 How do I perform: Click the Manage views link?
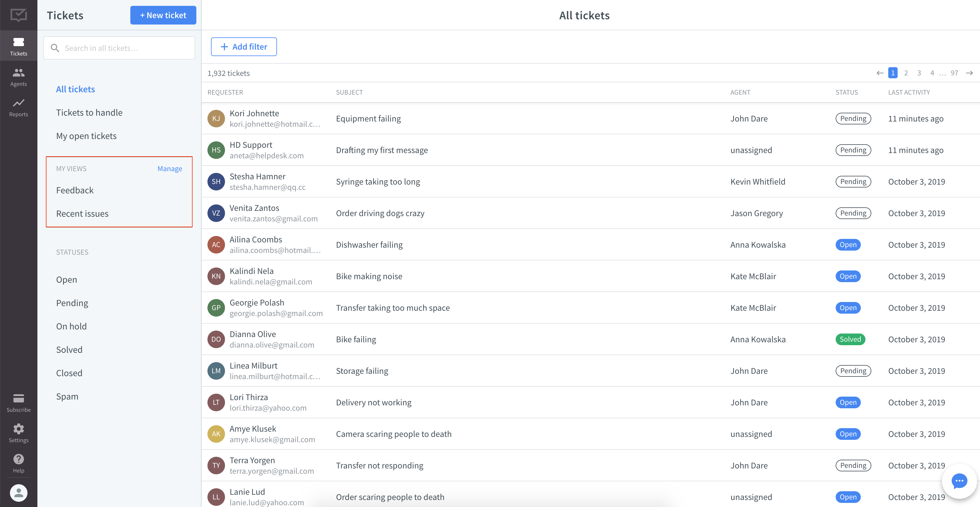click(x=170, y=169)
